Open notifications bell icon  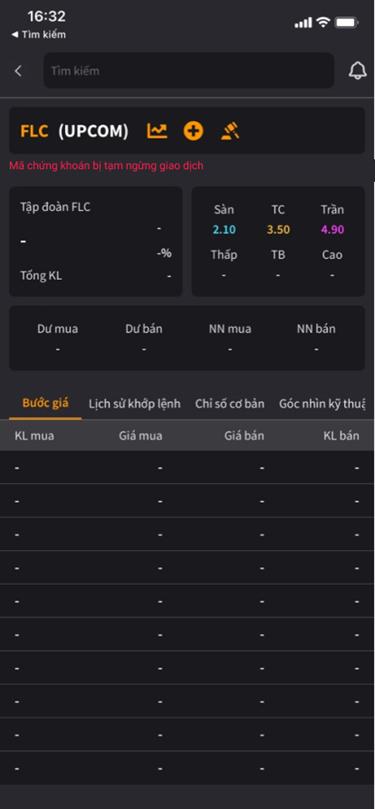point(357,71)
